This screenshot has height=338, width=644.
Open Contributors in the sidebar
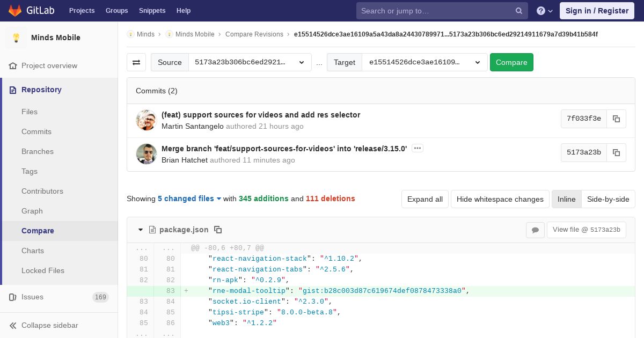coord(42,191)
